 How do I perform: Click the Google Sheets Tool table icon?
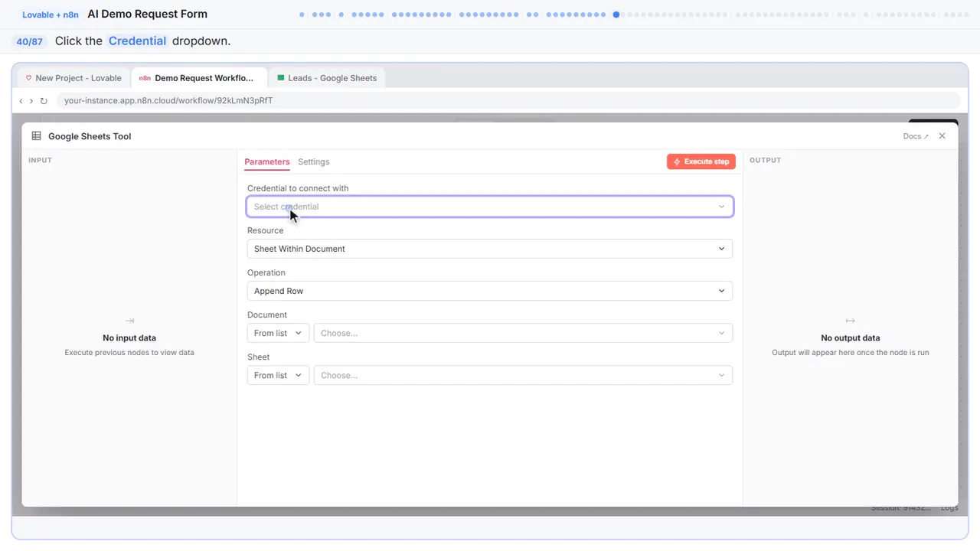click(x=36, y=136)
